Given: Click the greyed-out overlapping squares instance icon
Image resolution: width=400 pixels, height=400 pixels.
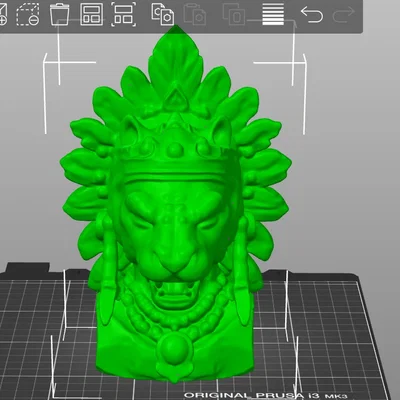Looking at the screenshot, I should [x=234, y=14].
